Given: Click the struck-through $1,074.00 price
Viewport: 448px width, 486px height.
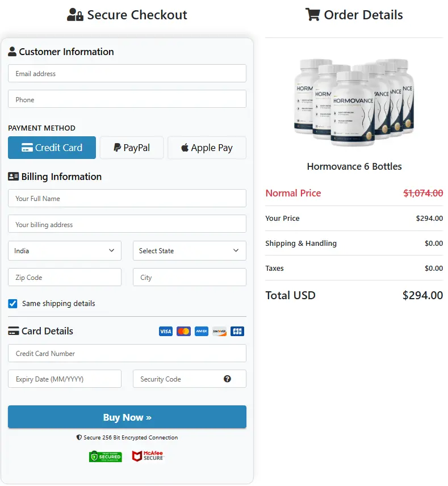Looking at the screenshot, I should point(423,193).
